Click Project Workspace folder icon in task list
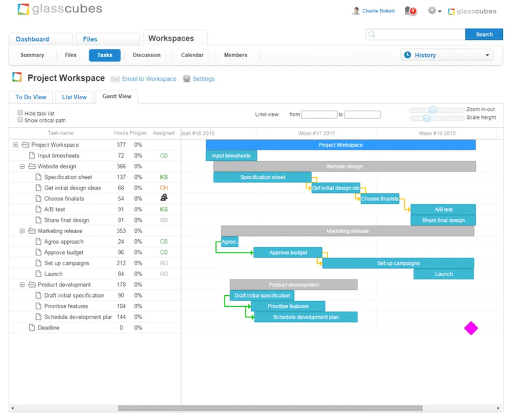513x420 pixels. tap(25, 145)
